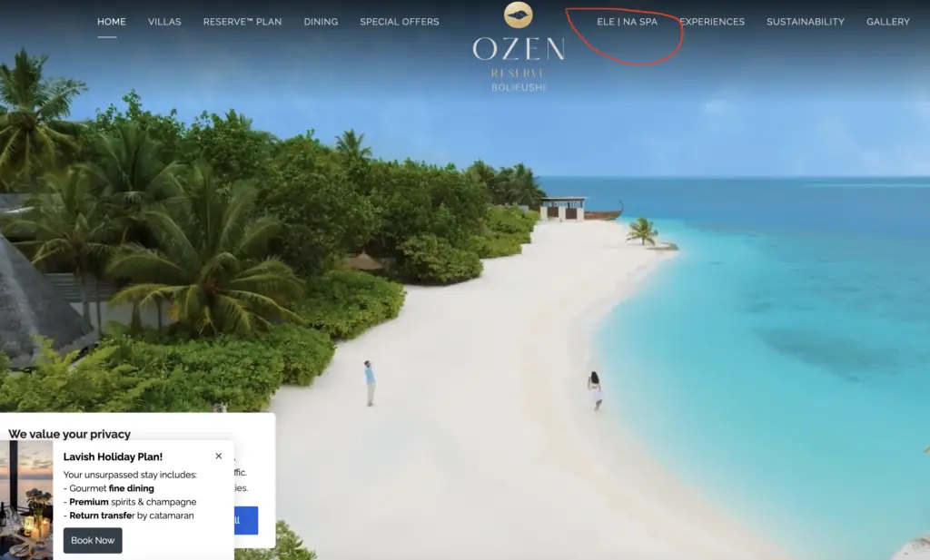Go to the HOME nav item
The width and height of the screenshot is (930, 560).
click(112, 22)
